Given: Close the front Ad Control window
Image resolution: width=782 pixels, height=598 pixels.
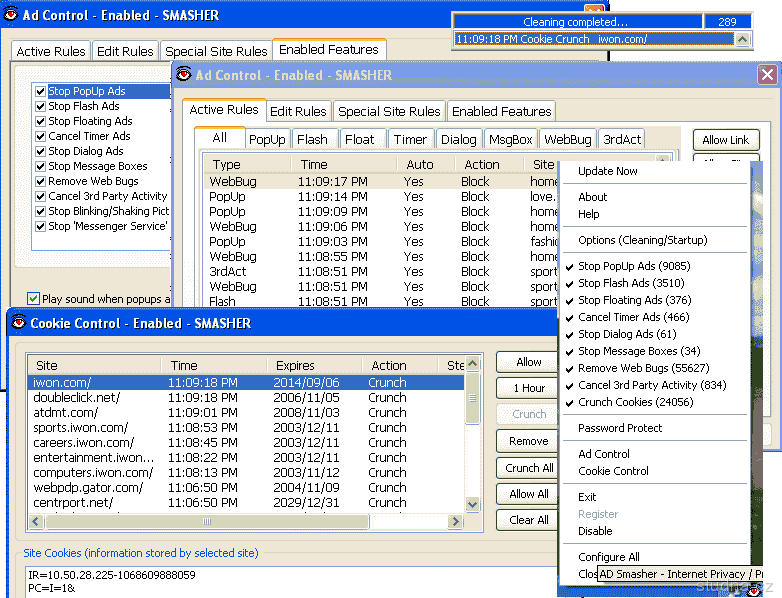Looking at the screenshot, I should (767, 75).
